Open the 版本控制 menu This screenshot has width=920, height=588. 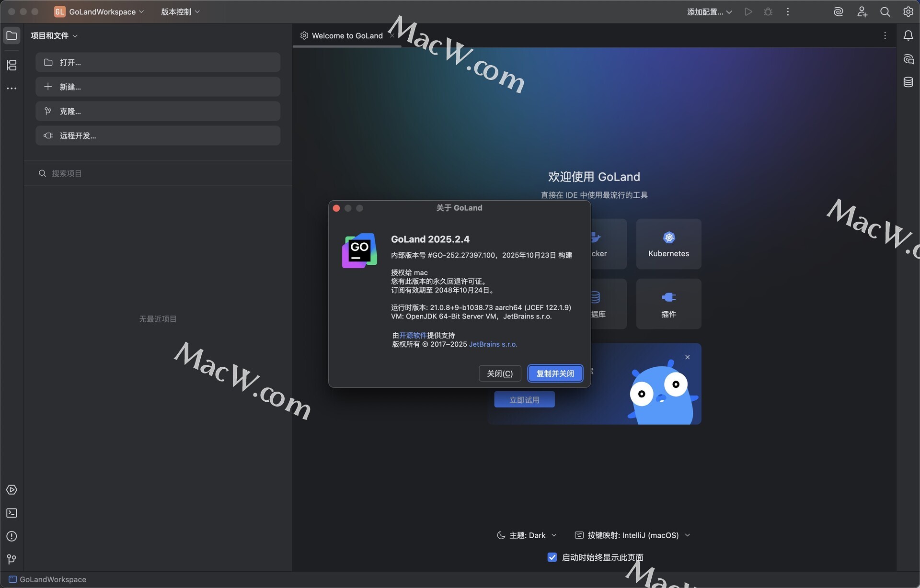(x=180, y=12)
